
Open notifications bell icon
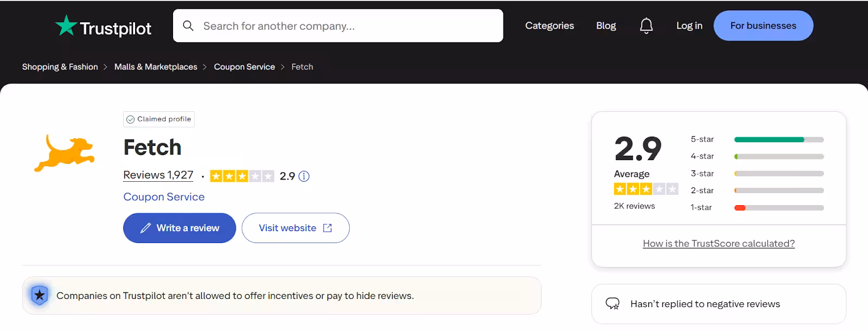[646, 26]
